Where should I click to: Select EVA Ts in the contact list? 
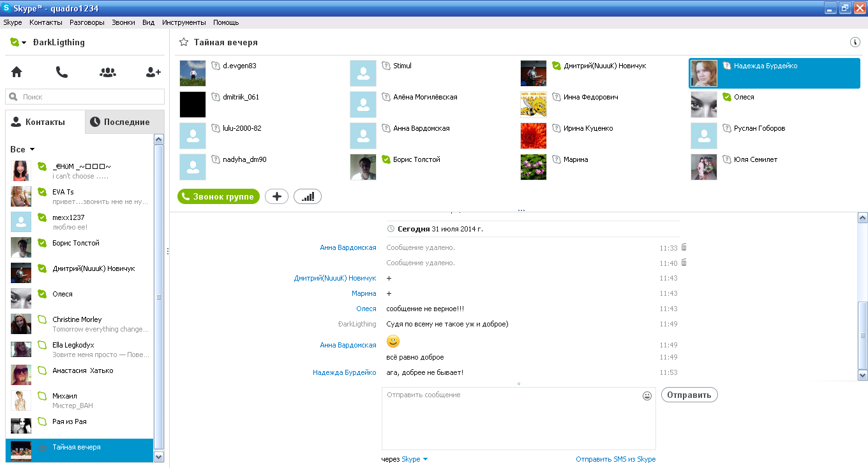click(x=80, y=196)
